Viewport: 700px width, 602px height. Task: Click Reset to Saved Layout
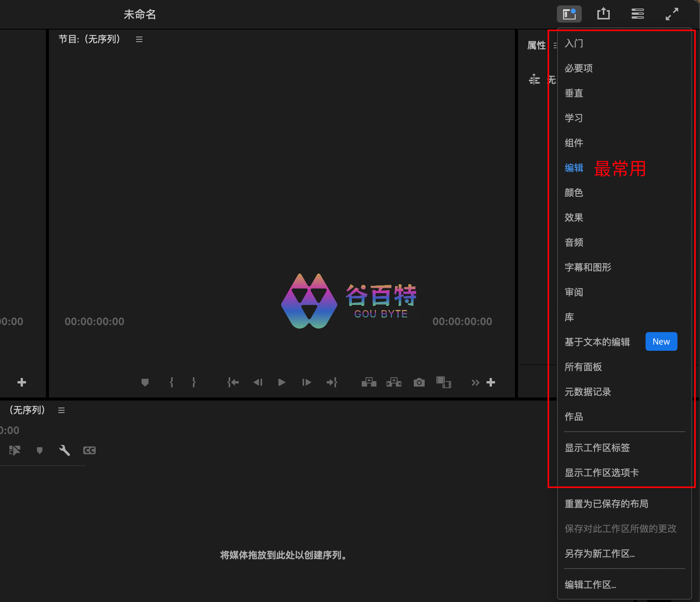point(606,504)
